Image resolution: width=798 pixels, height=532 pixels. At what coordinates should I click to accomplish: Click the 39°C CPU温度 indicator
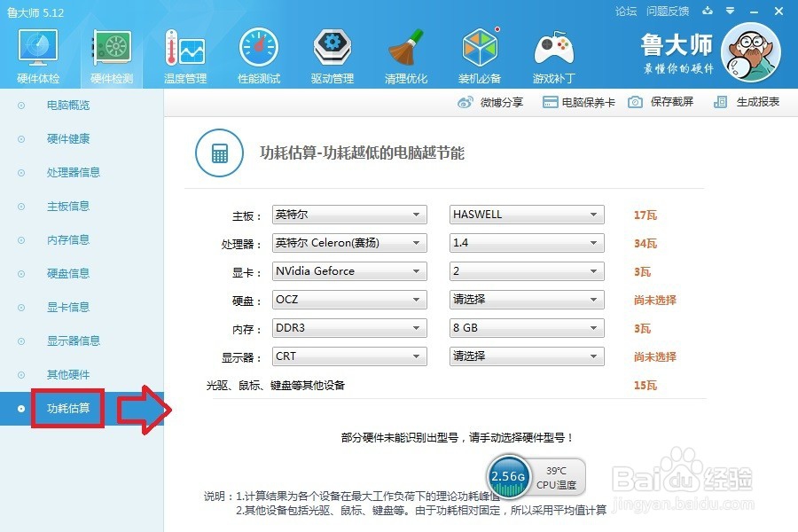click(556, 478)
